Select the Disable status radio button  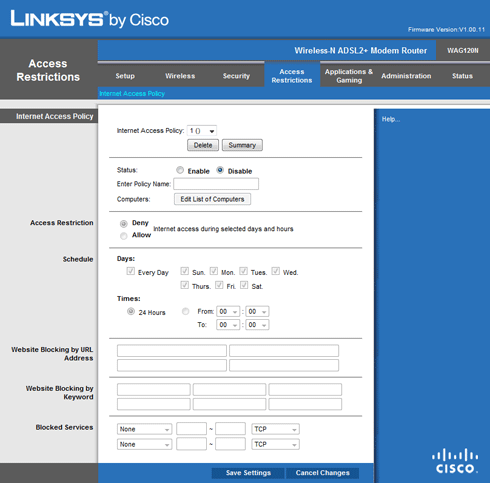point(220,170)
